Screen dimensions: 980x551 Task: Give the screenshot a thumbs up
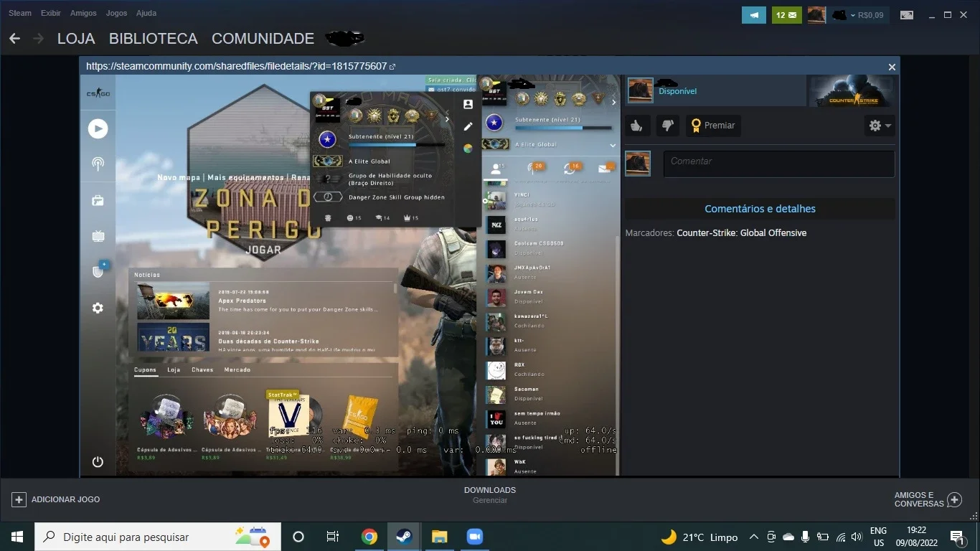pos(636,126)
